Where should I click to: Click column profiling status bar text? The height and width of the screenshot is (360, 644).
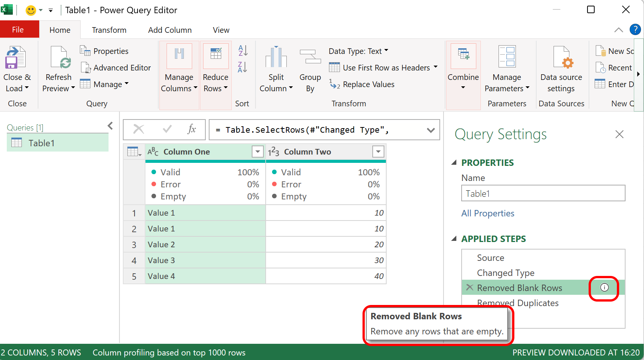point(169,353)
